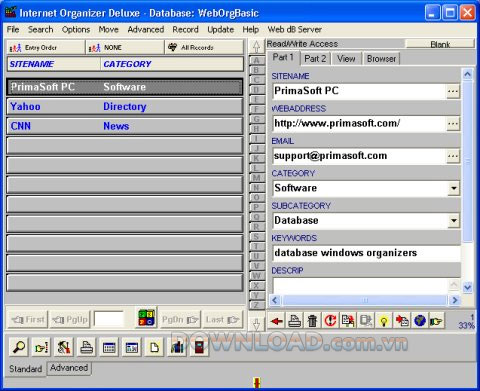This screenshot has width=480, height=391.
Task: Open the Advanced menu
Action: tap(146, 30)
